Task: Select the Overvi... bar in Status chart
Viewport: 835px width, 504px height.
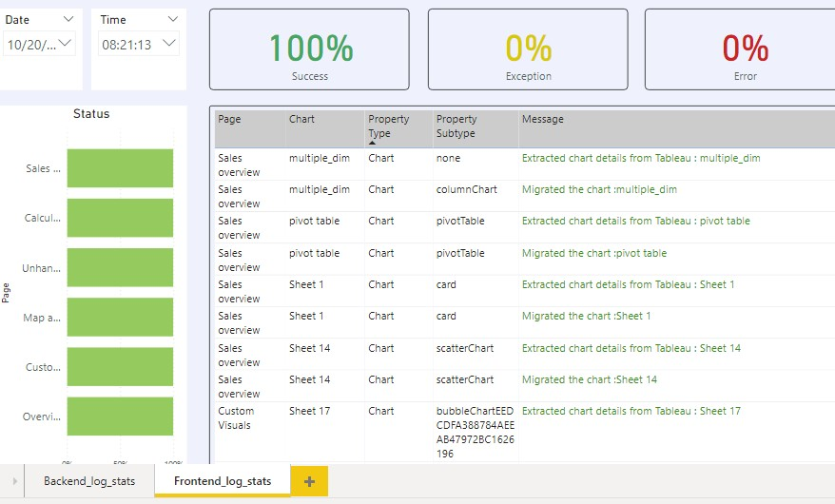Action: 120,417
